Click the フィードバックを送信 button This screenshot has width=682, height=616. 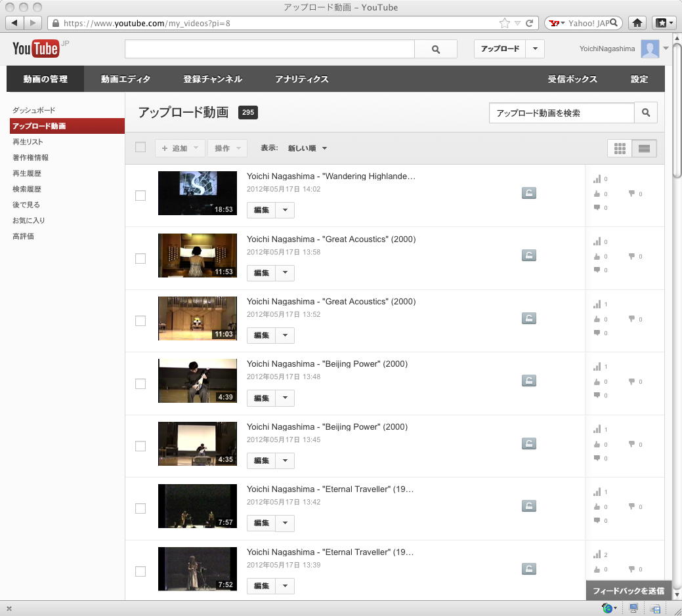pyautogui.click(x=628, y=591)
